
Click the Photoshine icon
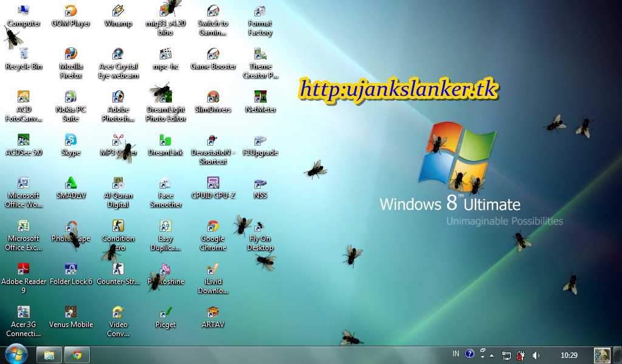[165, 274]
